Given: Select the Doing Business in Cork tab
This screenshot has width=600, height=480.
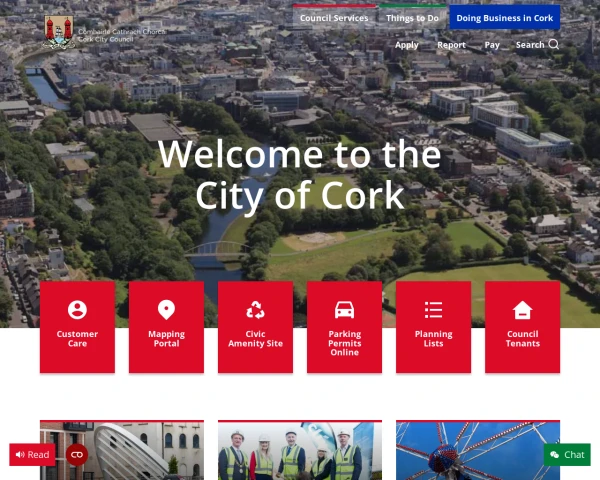Looking at the screenshot, I should point(504,18).
